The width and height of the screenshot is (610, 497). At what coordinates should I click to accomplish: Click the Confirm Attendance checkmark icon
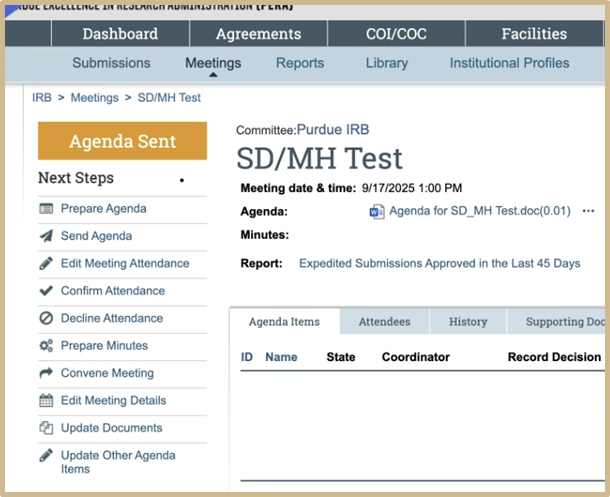46,291
